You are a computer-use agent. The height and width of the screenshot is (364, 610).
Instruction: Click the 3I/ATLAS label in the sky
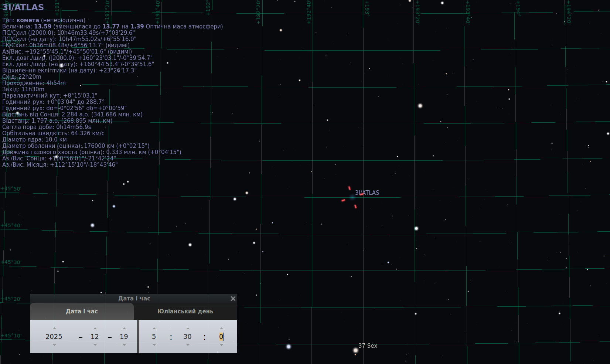point(367,193)
